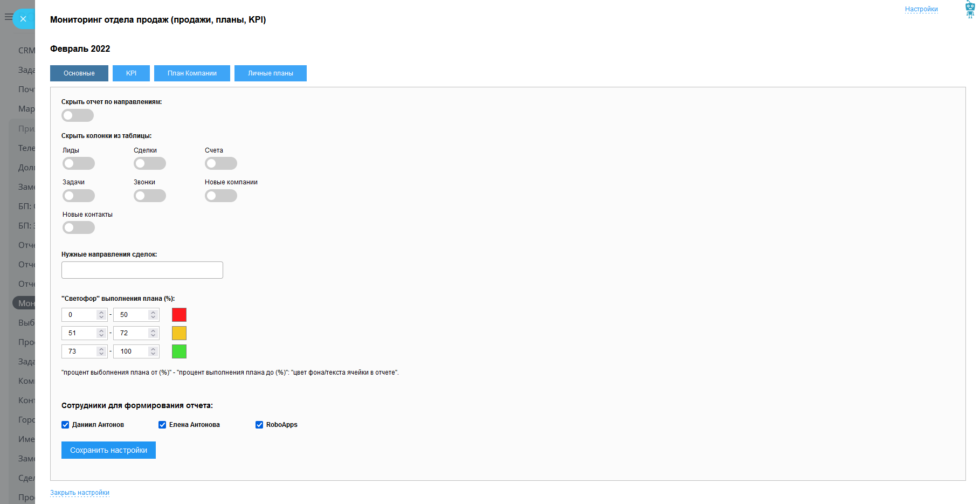
Task: Click the stepper arrows on value 100
Action: 153,351
